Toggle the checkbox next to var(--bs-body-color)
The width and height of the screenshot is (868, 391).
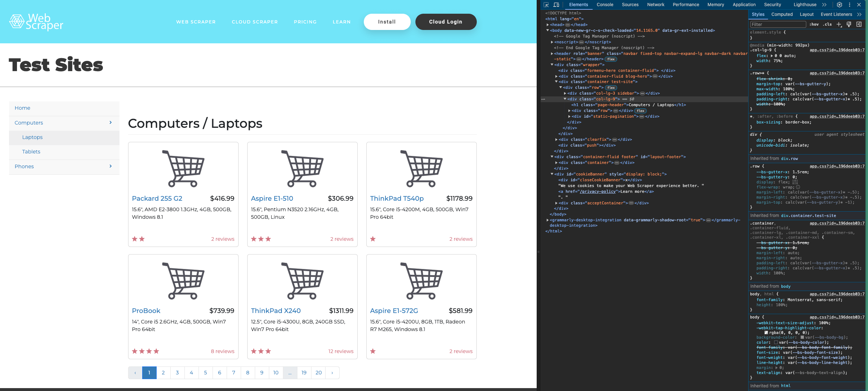click(x=776, y=342)
